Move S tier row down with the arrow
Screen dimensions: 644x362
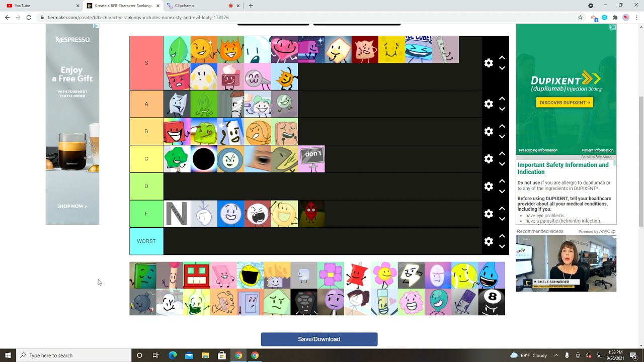tap(502, 68)
